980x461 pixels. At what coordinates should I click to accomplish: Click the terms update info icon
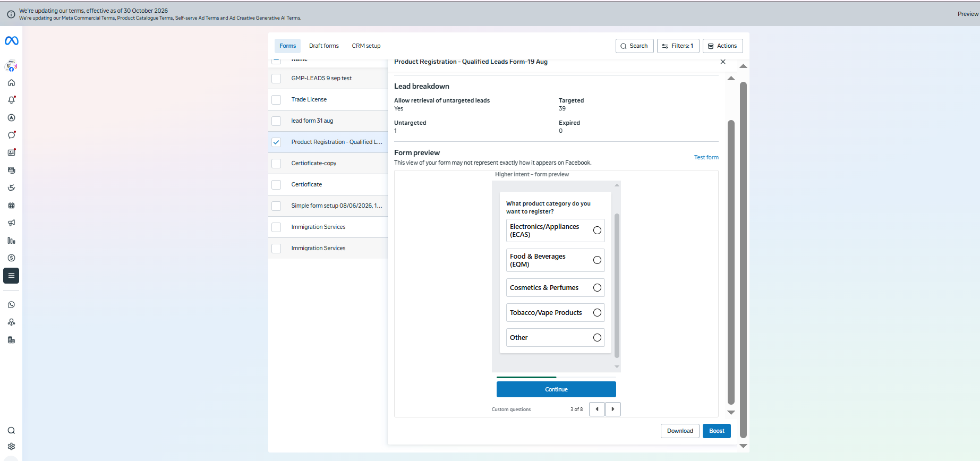(11, 14)
